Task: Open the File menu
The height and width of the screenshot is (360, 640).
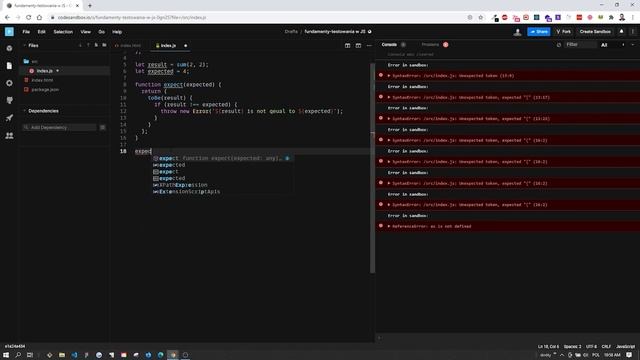Action: point(26,32)
